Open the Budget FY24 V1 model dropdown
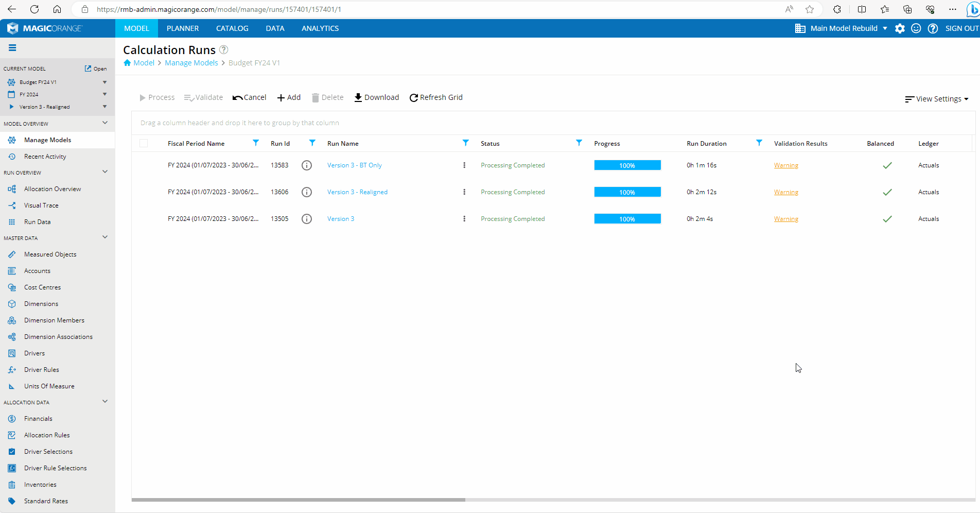 pos(104,82)
